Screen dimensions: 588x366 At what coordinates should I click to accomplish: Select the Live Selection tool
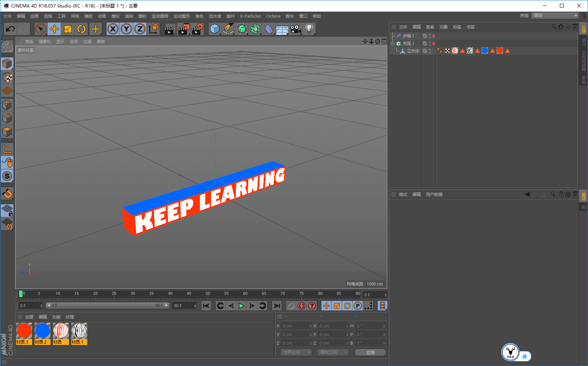41,29
